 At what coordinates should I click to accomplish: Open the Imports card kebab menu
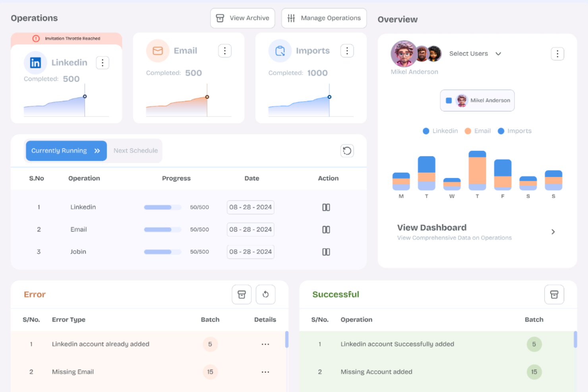[x=347, y=50]
